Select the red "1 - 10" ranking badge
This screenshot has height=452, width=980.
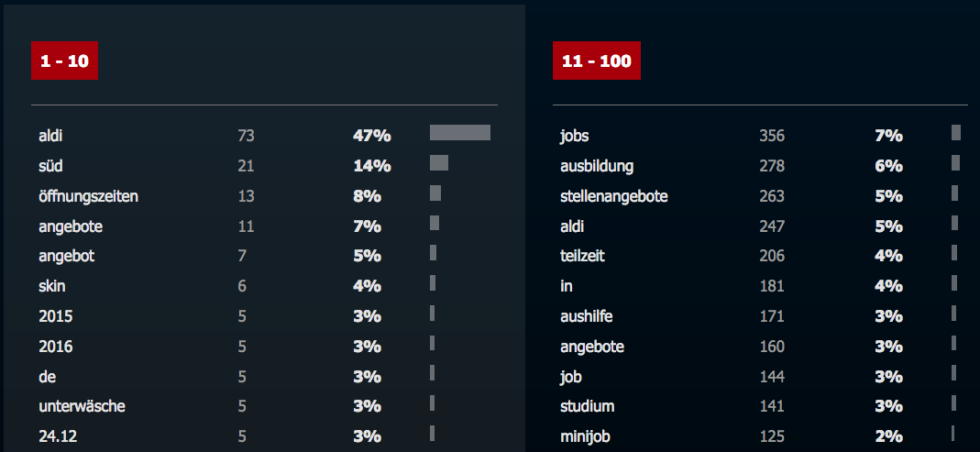point(64,61)
